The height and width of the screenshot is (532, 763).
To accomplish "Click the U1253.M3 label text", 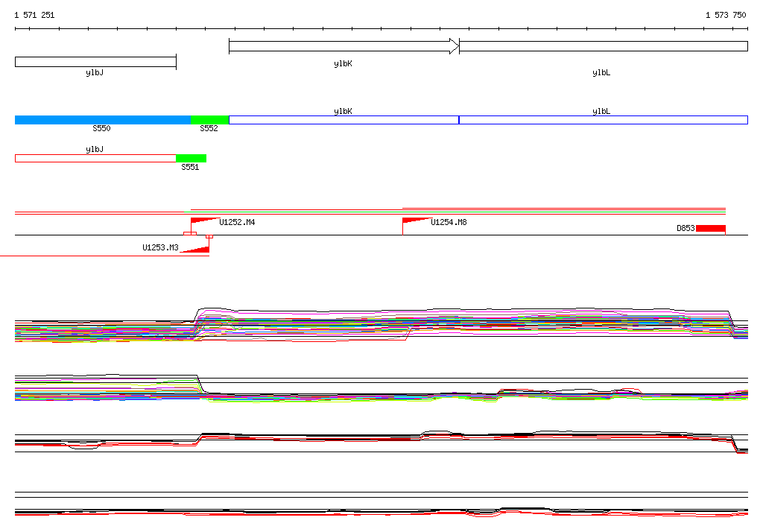I will pyautogui.click(x=161, y=247).
